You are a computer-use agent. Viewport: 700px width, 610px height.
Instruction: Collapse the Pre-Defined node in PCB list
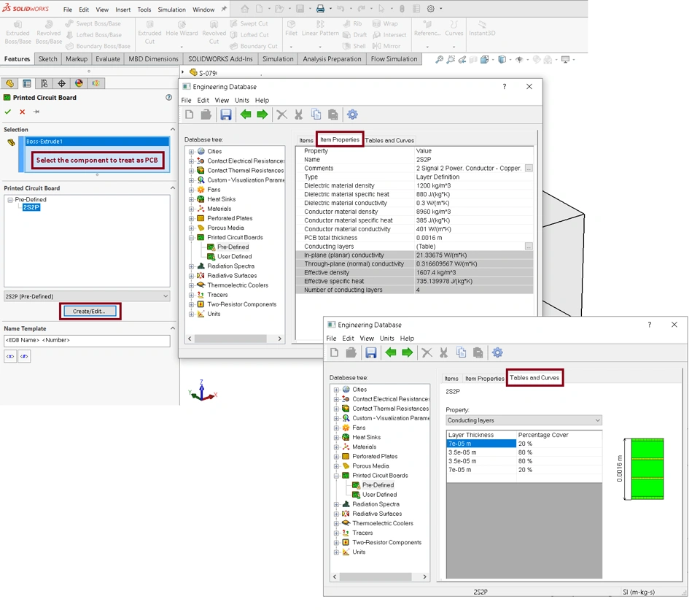[x=9, y=200]
